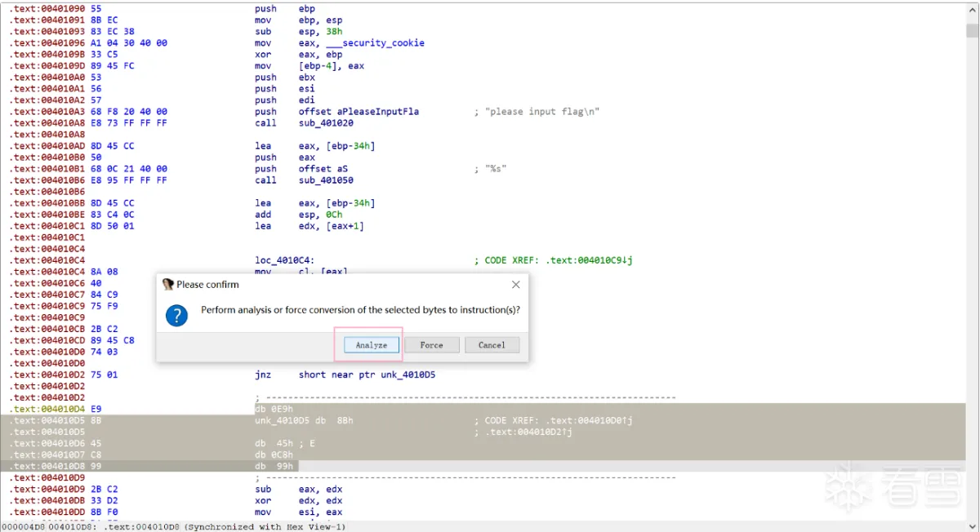
Task: Select the 'push ebx' instruction
Action: tap(285, 77)
